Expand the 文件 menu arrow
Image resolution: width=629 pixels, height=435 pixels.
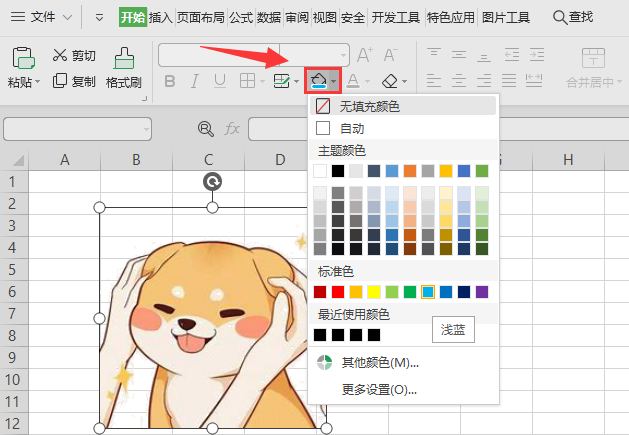(x=68, y=17)
